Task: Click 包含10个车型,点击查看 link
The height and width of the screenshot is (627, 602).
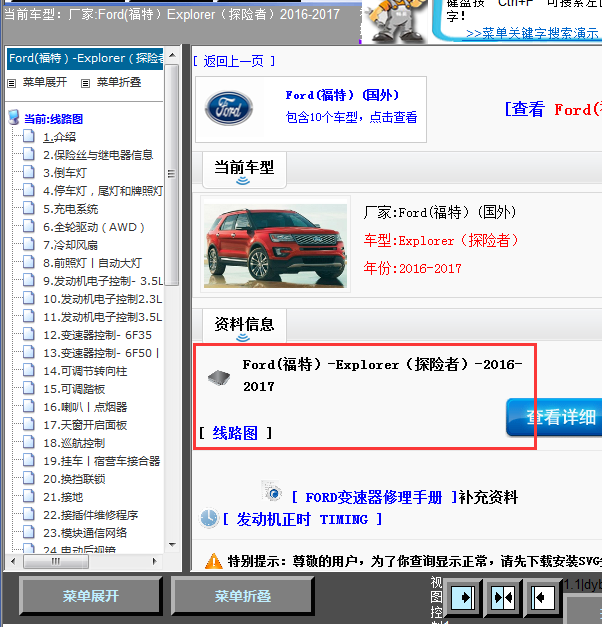Action: (351, 117)
